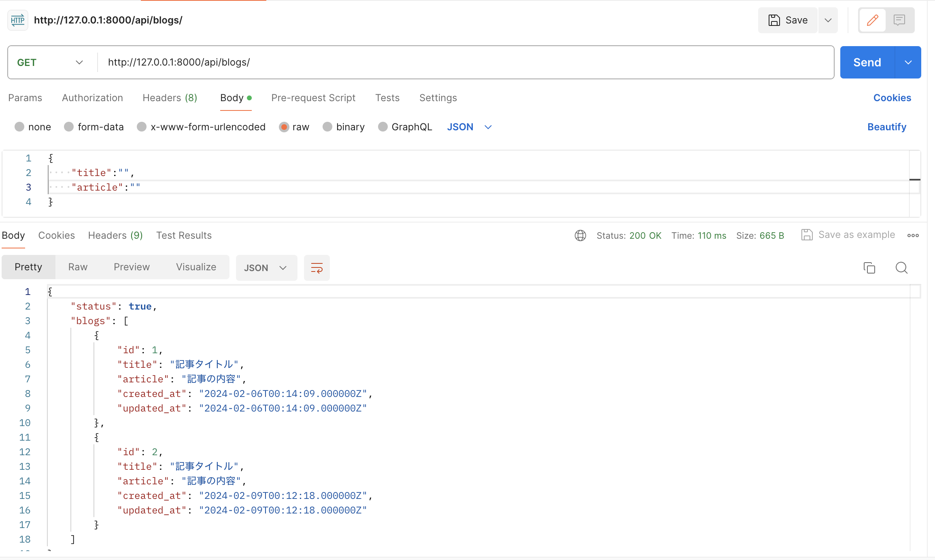Viewport: 935px width, 560px height.
Task: Click the comment icon at top right
Action: click(899, 20)
